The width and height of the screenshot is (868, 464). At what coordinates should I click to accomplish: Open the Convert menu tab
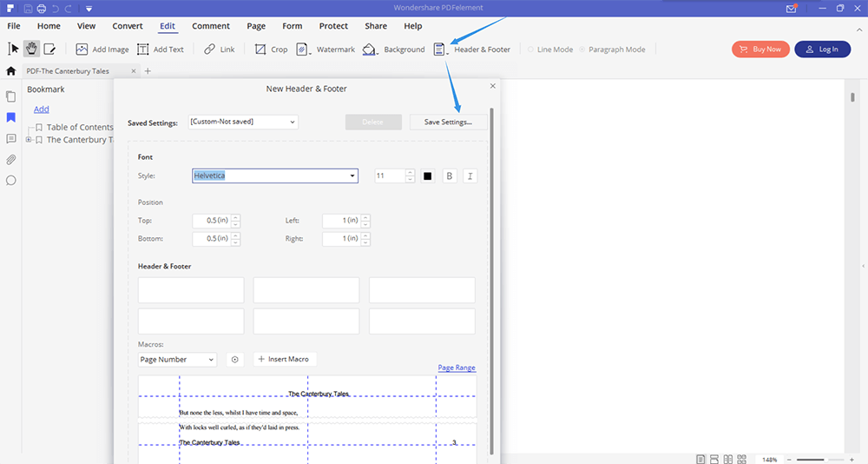[x=128, y=26]
